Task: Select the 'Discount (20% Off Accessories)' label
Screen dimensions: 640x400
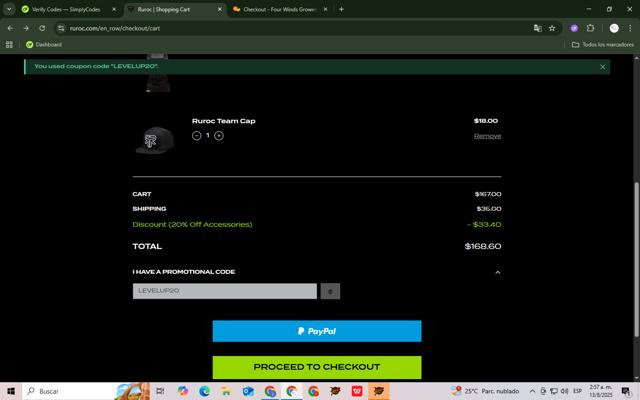Action: pos(192,224)
